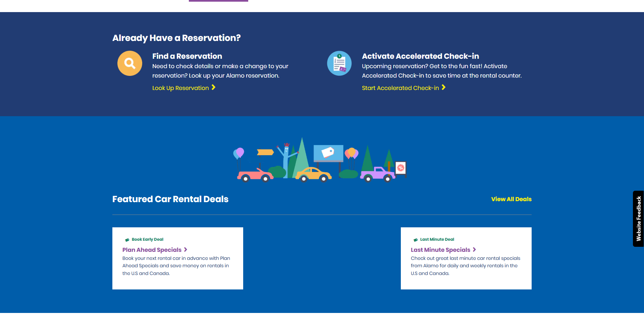Open the Last Minute Specials link

point(440,250)
